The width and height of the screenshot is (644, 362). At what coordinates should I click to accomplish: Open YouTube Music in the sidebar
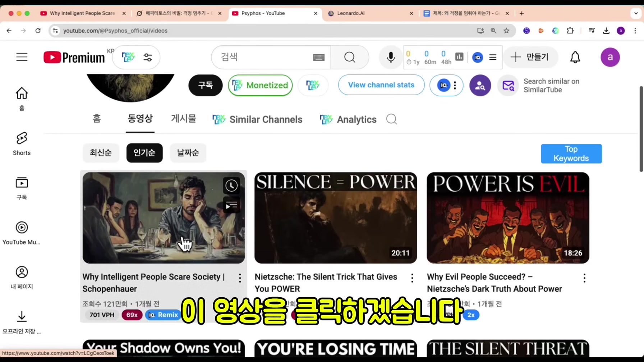click(x=22, y=233)
